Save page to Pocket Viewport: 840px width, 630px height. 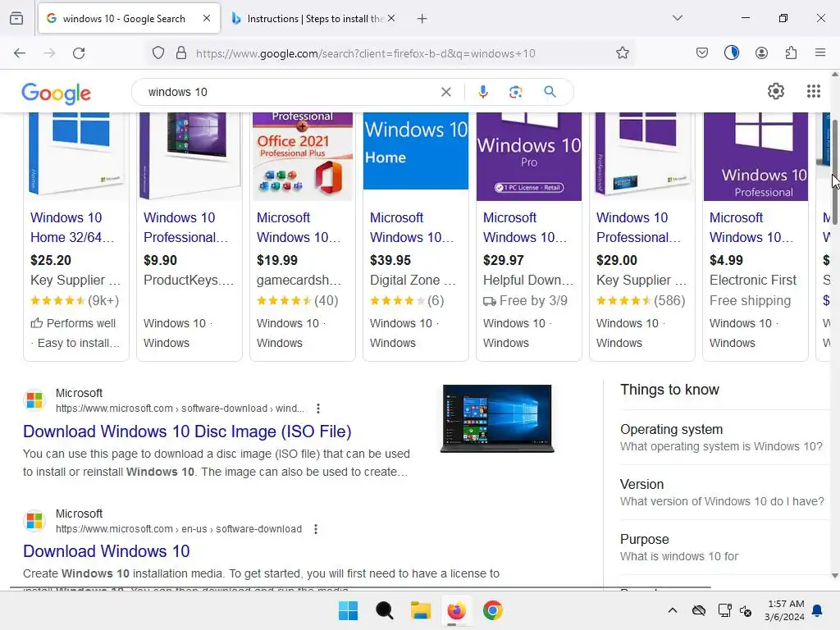(702, 53)
